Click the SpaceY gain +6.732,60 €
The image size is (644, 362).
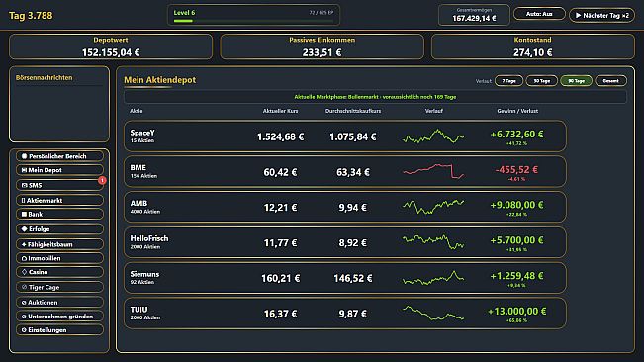(516, 135)
